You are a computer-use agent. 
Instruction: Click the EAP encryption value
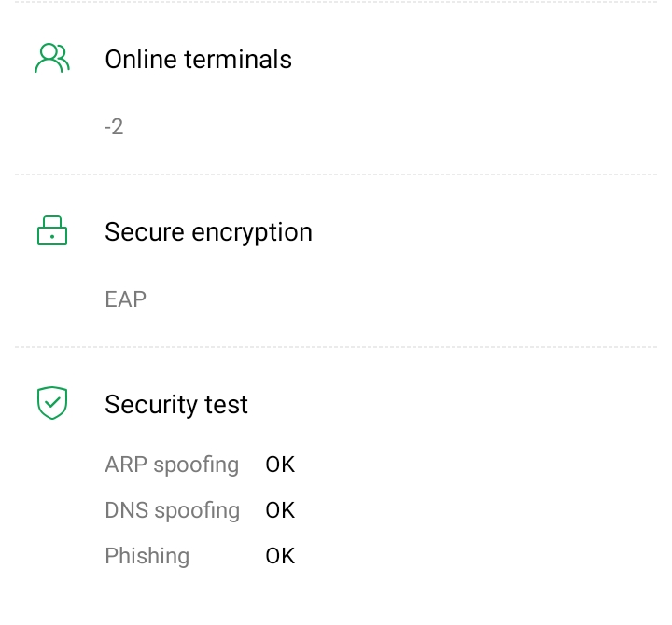(126, 299)
